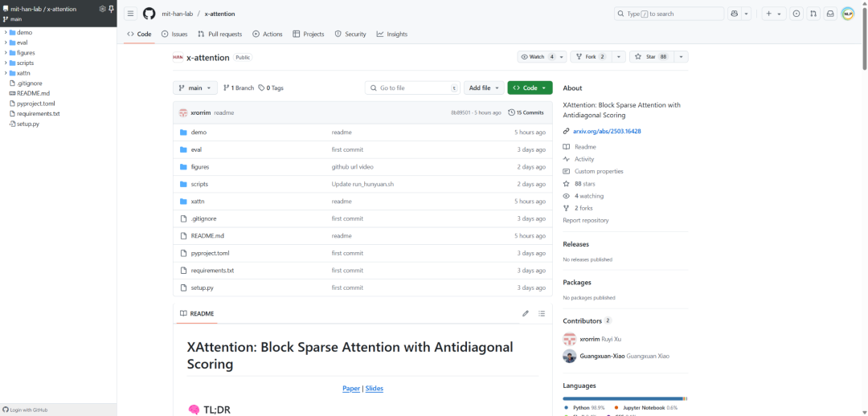
Task: Expand the scripts folder in sidebar tree
Action: tap(6, 63)
